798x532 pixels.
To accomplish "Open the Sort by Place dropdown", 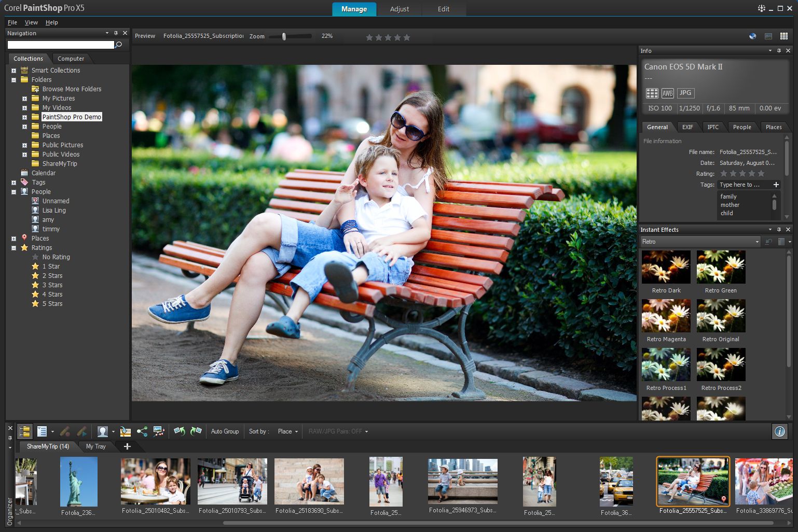I will coord(288,431).
